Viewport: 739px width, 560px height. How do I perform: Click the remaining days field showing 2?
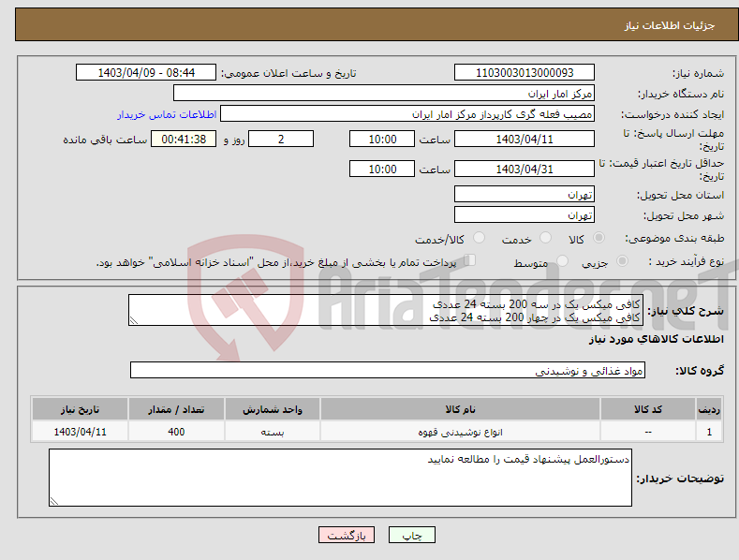[x=281, y=139]
